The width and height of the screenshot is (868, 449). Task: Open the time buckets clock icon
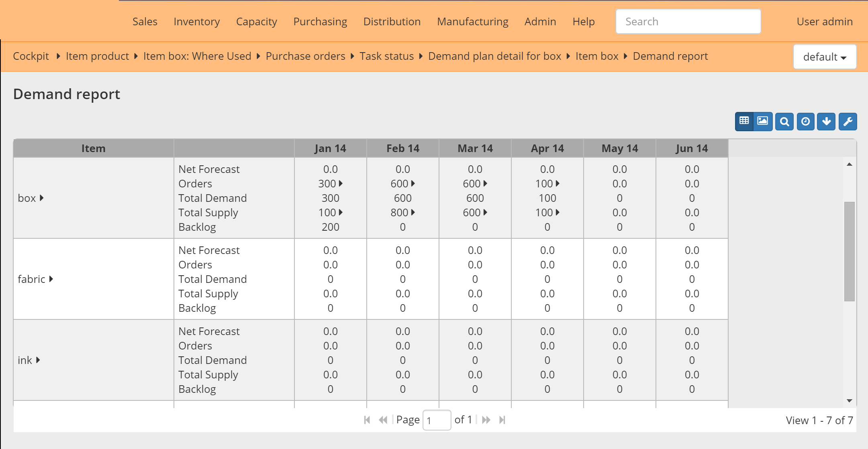(x=805, y=121)
